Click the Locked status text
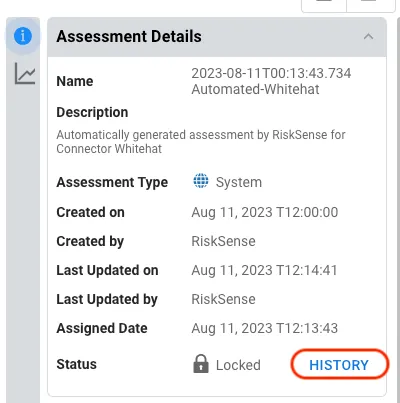Image resolution: width=400 pixels, height=403 pixels. (238, 365)
